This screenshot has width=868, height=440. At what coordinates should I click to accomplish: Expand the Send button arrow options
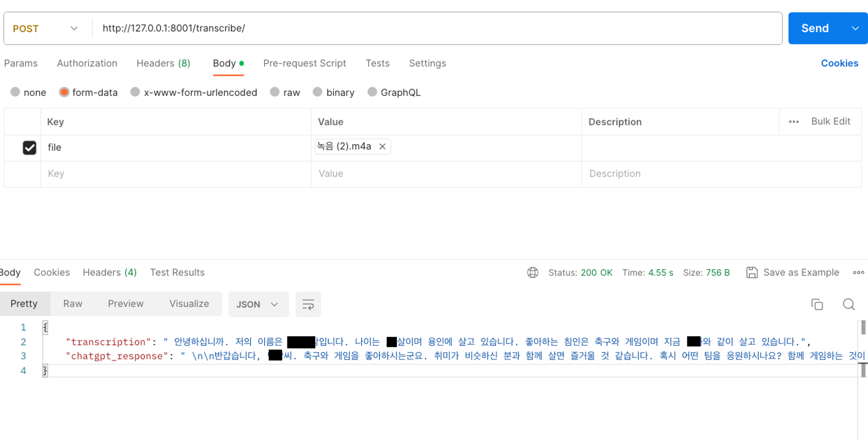[855, 29]
